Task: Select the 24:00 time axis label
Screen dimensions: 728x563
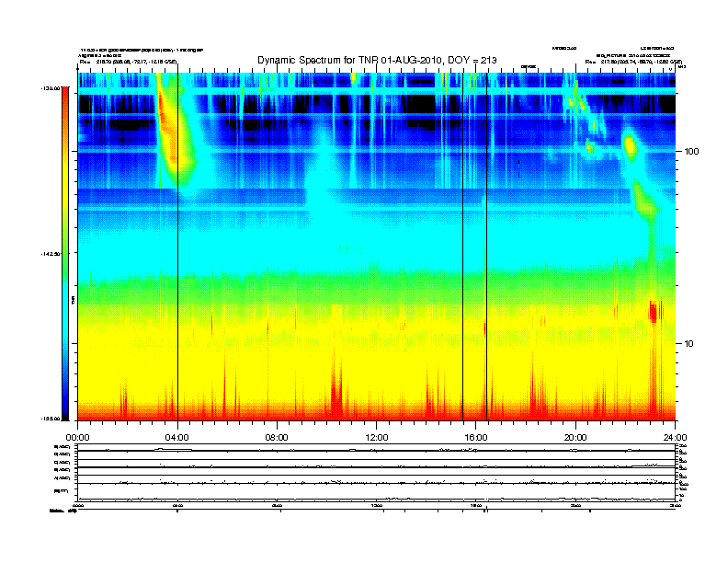Action: pyautogui.click(x=675, y=438)
